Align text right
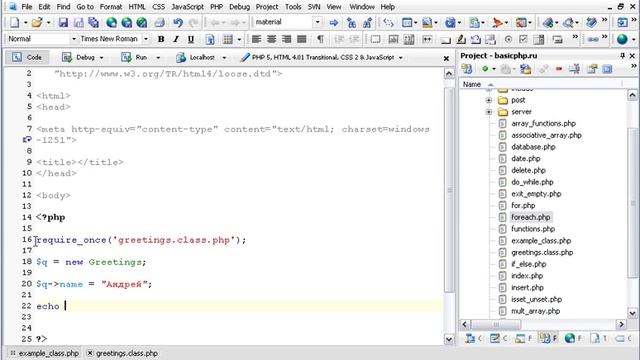Image resolution: width=640 pixels, height=360 pixels. click(x=287, y=39)
